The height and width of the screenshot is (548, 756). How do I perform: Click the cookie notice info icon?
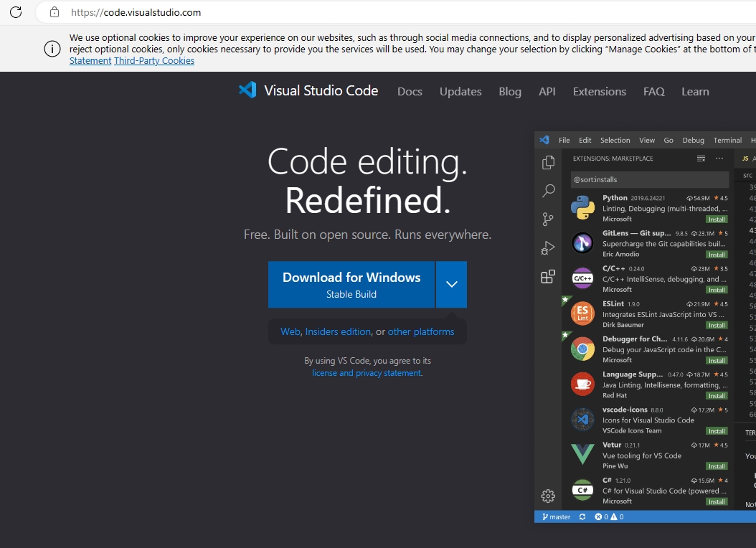[52, 49]
